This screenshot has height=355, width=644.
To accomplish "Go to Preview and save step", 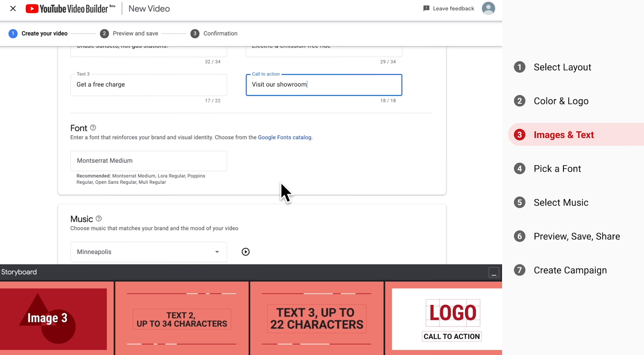I will [129, 33].
